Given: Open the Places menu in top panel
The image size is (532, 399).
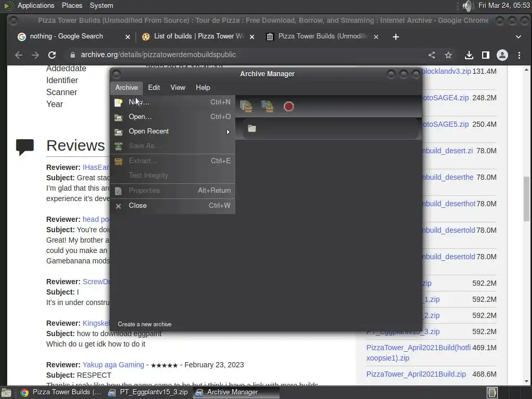Looking at the screenshot, I should [x=72, y=5].
